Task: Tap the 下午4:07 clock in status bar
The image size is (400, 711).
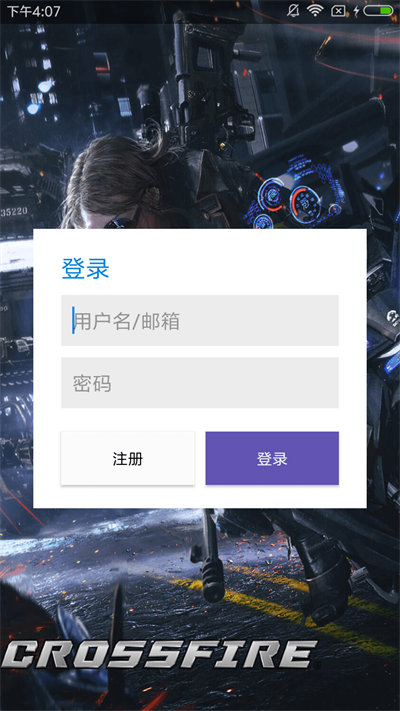Action: (x=34, y=11)
